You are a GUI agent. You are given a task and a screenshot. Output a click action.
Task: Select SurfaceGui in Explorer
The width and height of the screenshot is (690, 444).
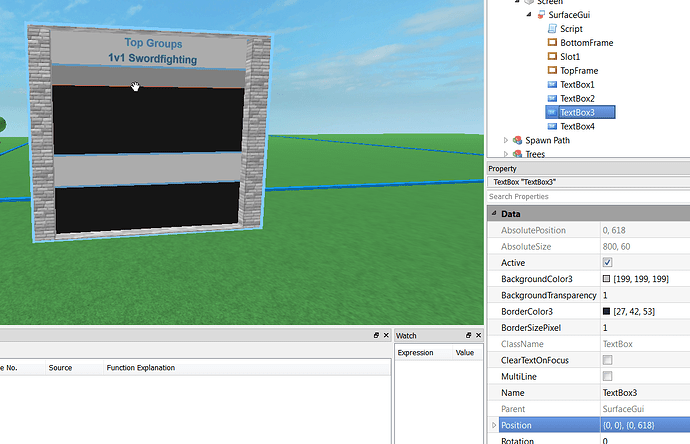click(x=569, y=15)
